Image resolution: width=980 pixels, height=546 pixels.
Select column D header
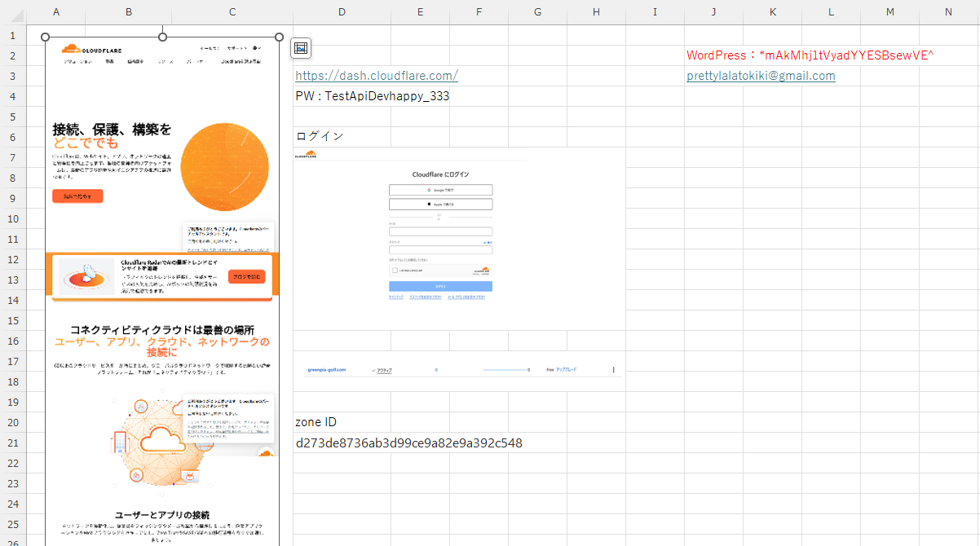click(342, 12)
